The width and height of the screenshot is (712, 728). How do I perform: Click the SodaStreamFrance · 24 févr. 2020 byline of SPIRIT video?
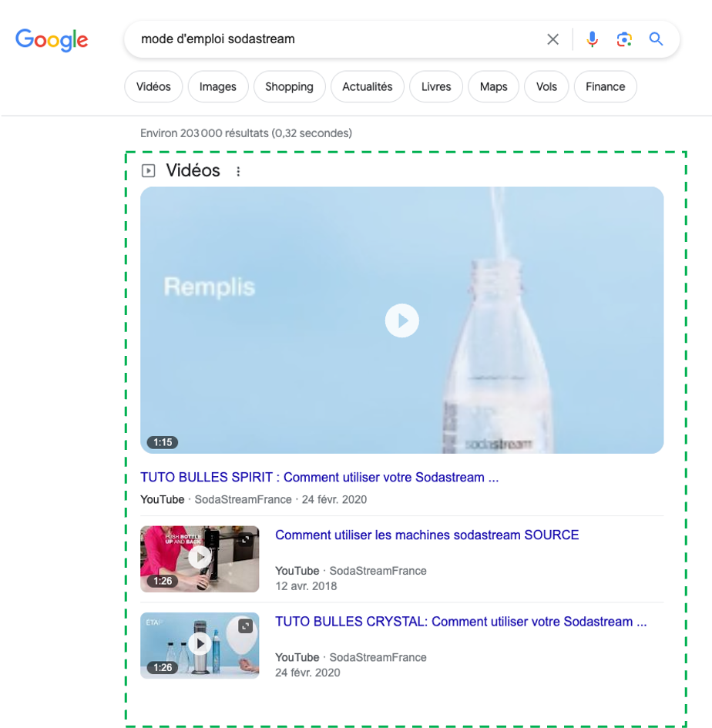point(280,499)
